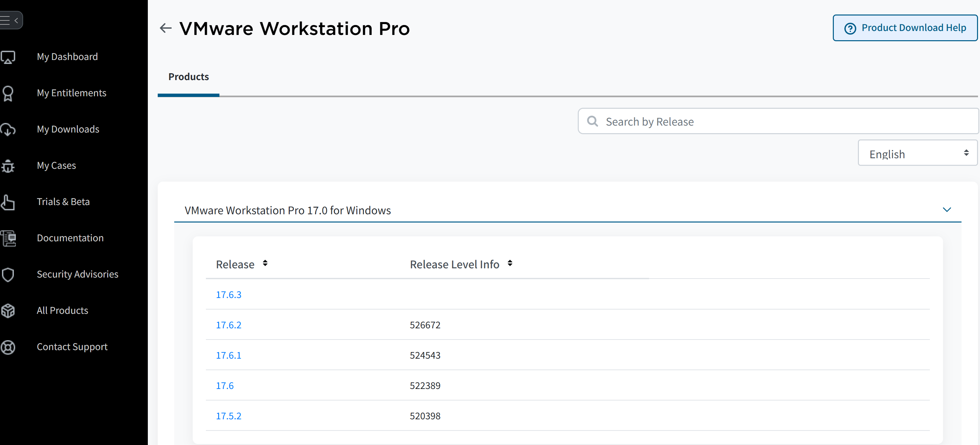
Task: Click the Product Download Help button
Action: (905, 27)
